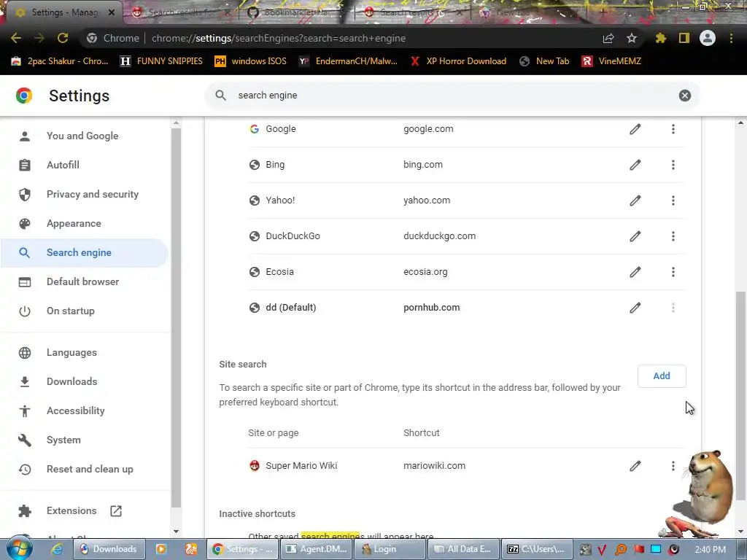Click the google.com shortcut text
This screenshot has width=747, height=560.
click(x=428, y=129)
